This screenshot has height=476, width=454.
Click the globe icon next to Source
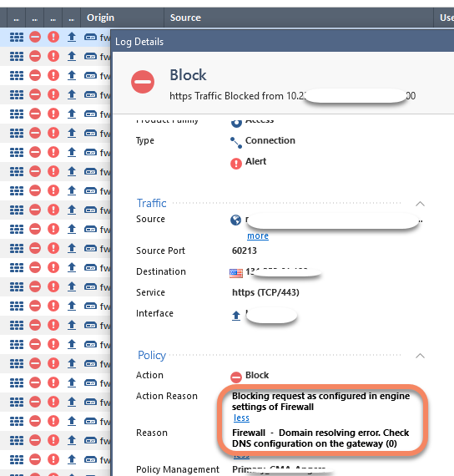pos(235,220)
